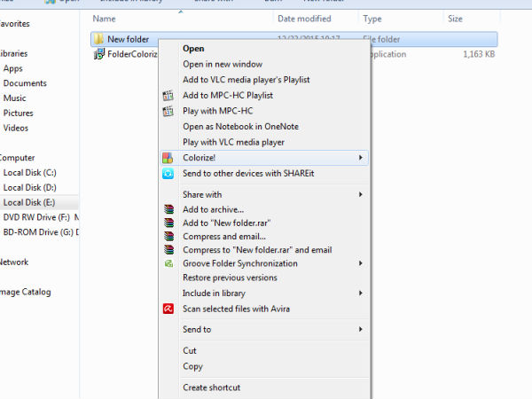Expand the Include in library submenu arrow
Screen dimensions: 532x399
click(360, 293)
